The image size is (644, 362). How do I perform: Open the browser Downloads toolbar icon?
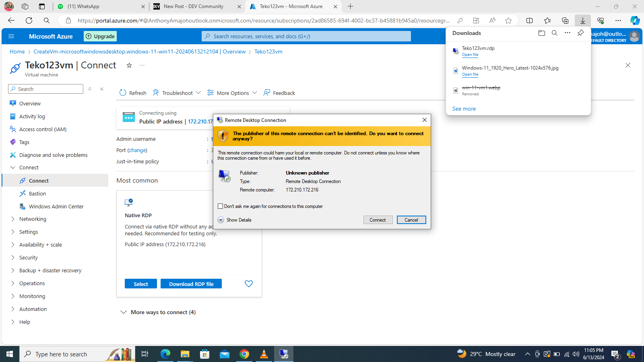point(582,21)
